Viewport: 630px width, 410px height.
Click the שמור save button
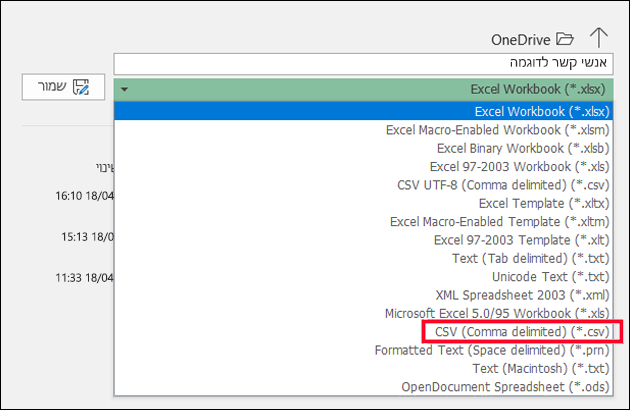[x=63, y=87]
